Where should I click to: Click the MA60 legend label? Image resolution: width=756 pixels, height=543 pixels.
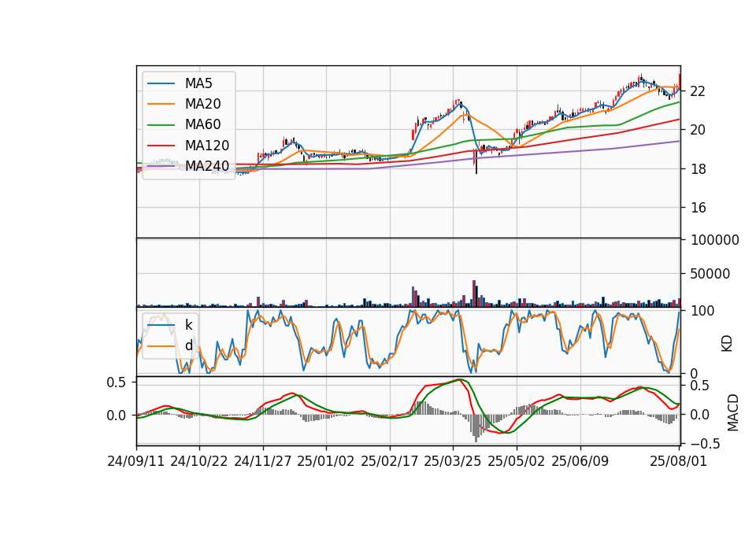click(202, 125)
